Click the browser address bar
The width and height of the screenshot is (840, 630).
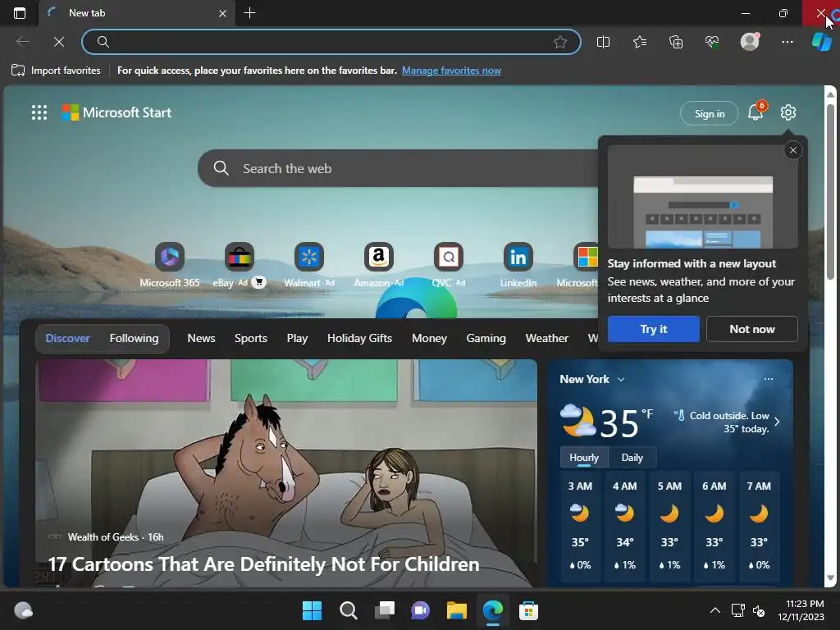point(331,42)
